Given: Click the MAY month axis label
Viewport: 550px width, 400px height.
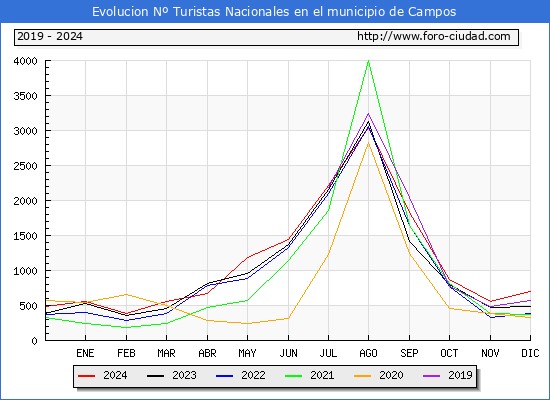Looking at the screenshot, I should [x=248, y=353].
